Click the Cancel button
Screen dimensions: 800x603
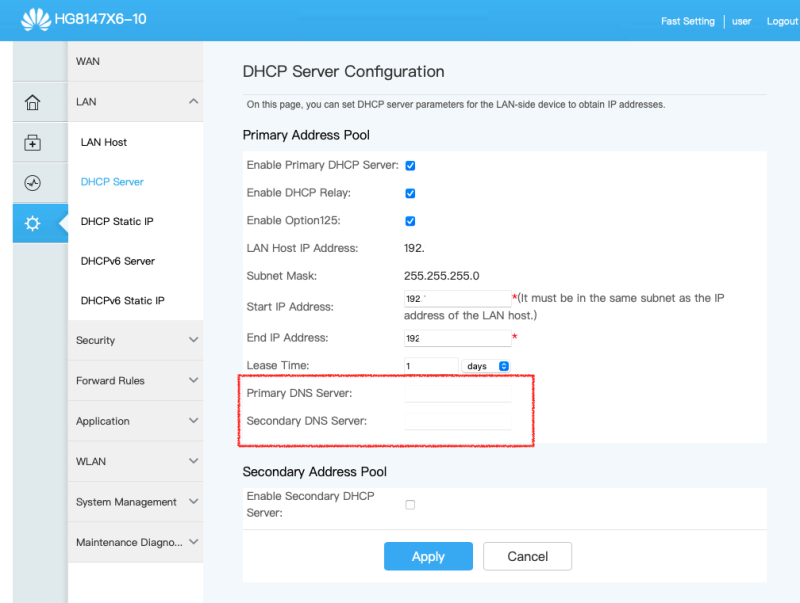[x=527, y=557]
